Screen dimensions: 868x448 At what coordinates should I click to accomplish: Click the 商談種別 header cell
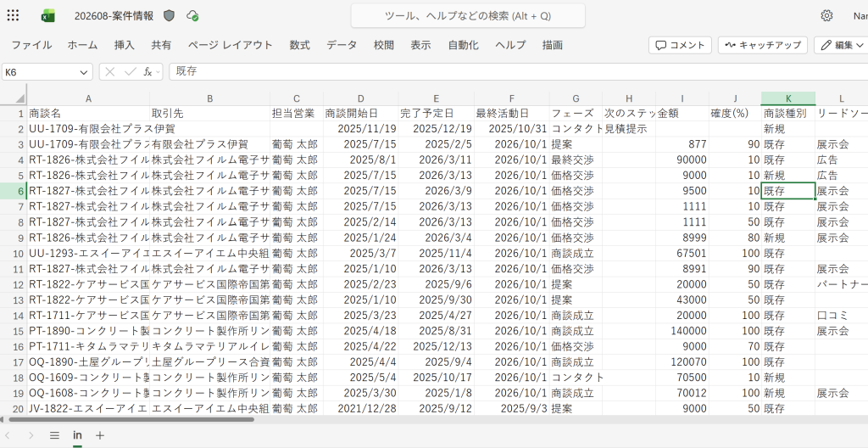788,114
